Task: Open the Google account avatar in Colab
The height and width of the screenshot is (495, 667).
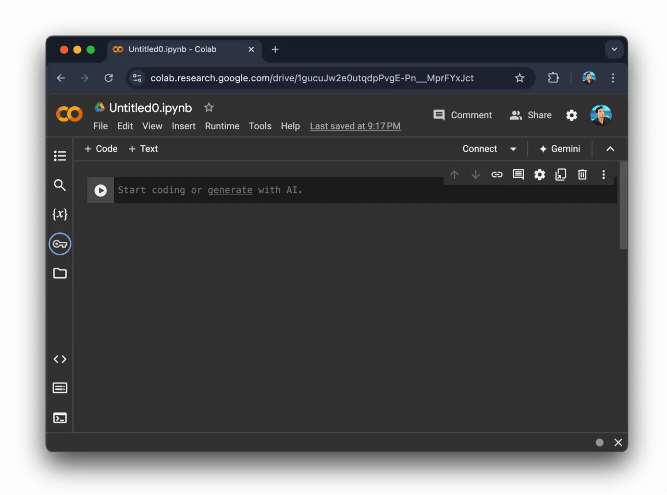Action: [601, 115]
